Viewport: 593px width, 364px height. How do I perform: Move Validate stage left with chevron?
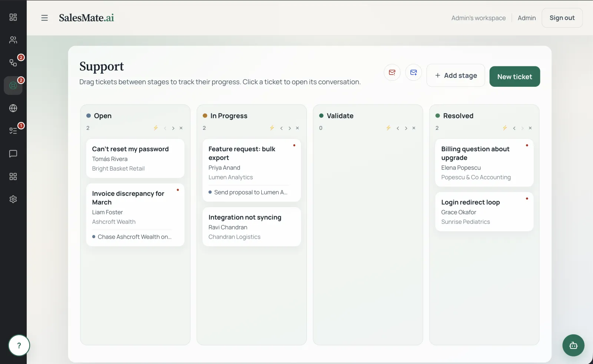pos(398,128)
